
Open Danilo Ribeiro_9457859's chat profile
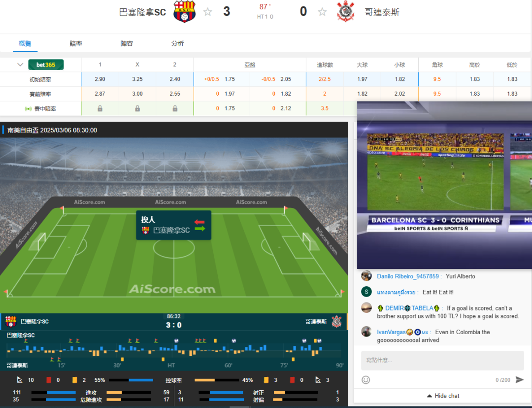[407, 276]
